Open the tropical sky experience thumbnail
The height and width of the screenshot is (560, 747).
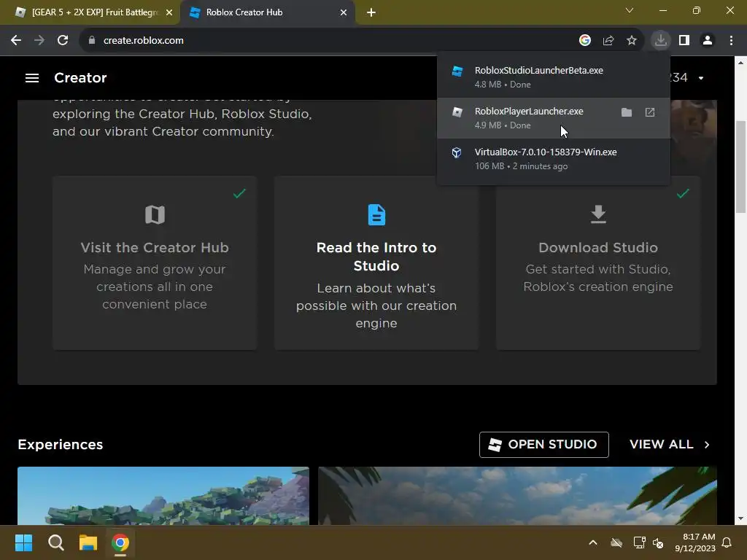pyautogui.click(x=517, y=496)
